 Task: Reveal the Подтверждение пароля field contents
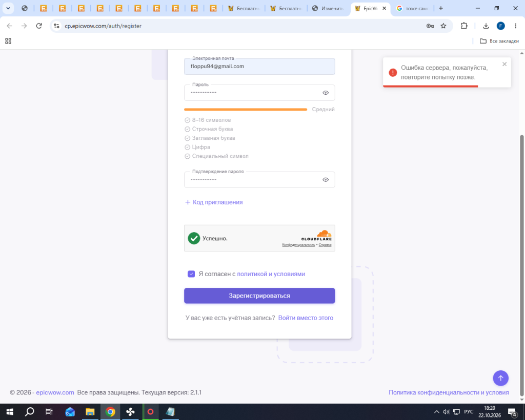(x=326, y=180)
